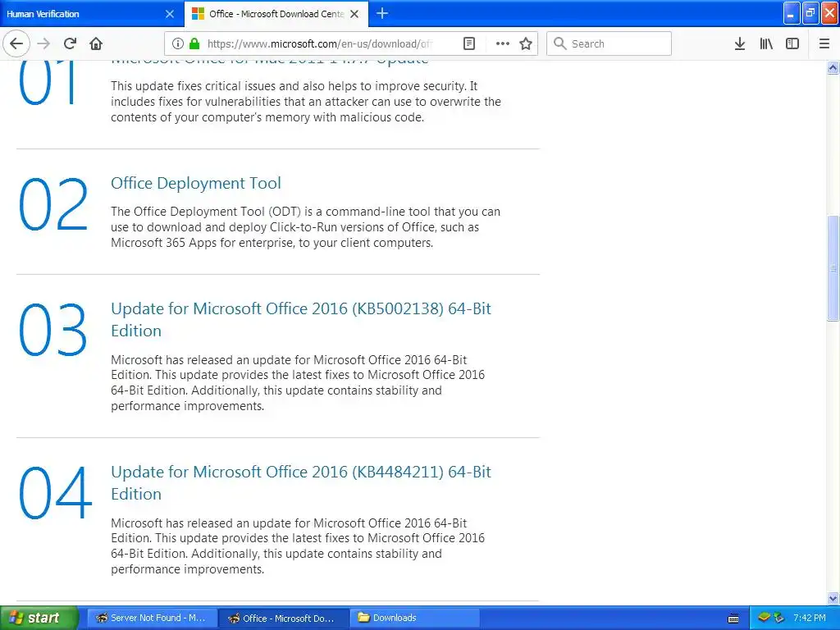Viewport: 840px width, 630px height.
Task: Click the large 02 list number
Action: click(53, 204)
